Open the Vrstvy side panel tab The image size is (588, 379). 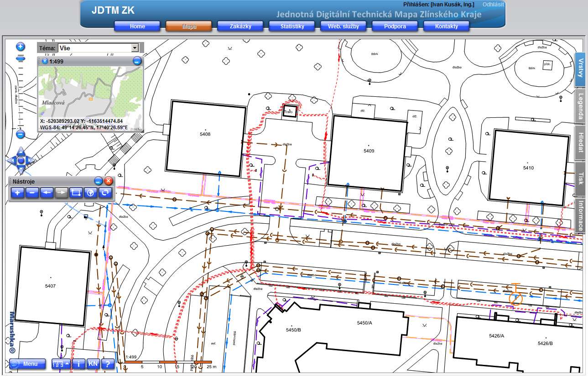point(580,68)
